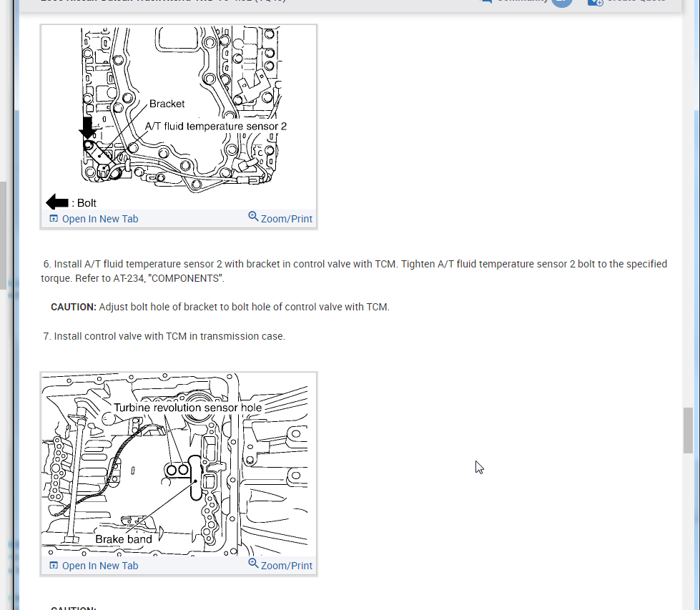This screenshot has height=610, width=700.
Task: Open the brake band diagram in a new tab
Action: pos(94,566)
